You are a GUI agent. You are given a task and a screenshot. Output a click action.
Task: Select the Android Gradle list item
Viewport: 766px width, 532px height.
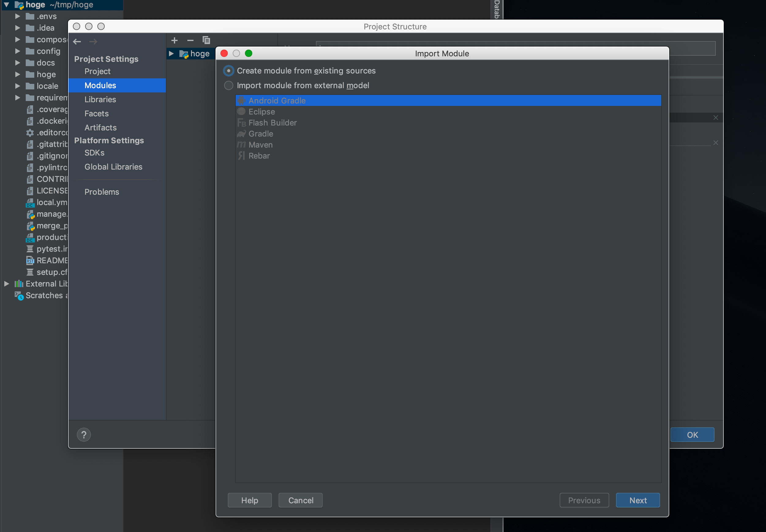(277, 100)
